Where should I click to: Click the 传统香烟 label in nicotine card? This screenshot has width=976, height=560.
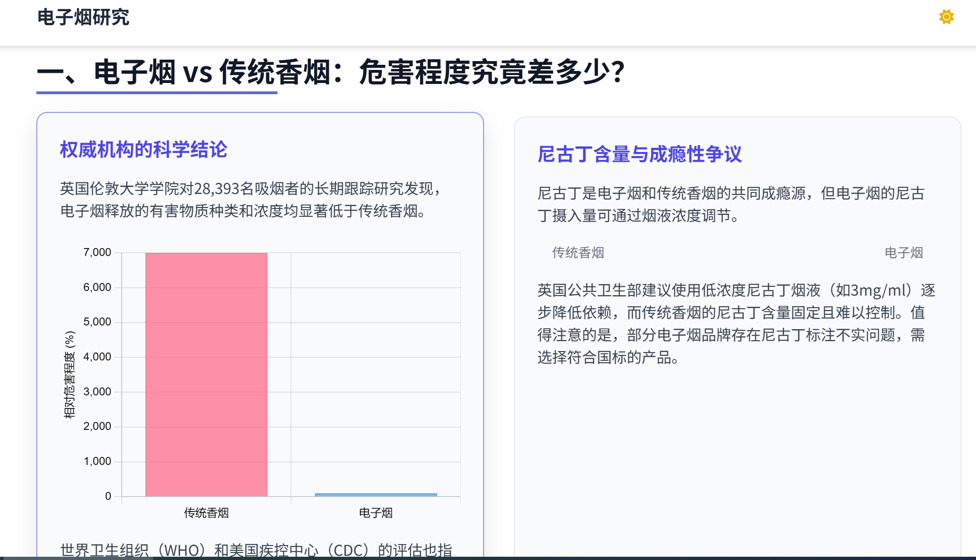pos(578,253)
